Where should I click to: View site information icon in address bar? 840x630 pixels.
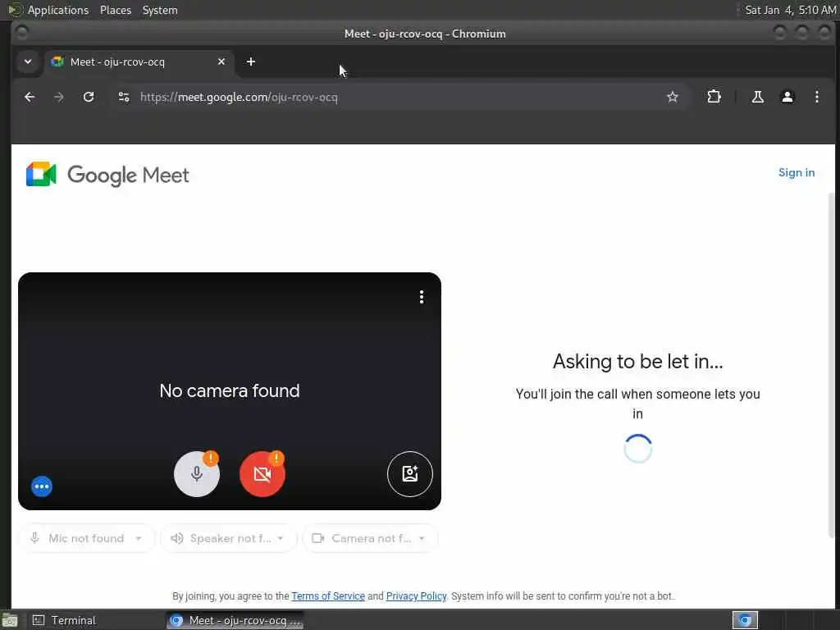click(124, 97)
